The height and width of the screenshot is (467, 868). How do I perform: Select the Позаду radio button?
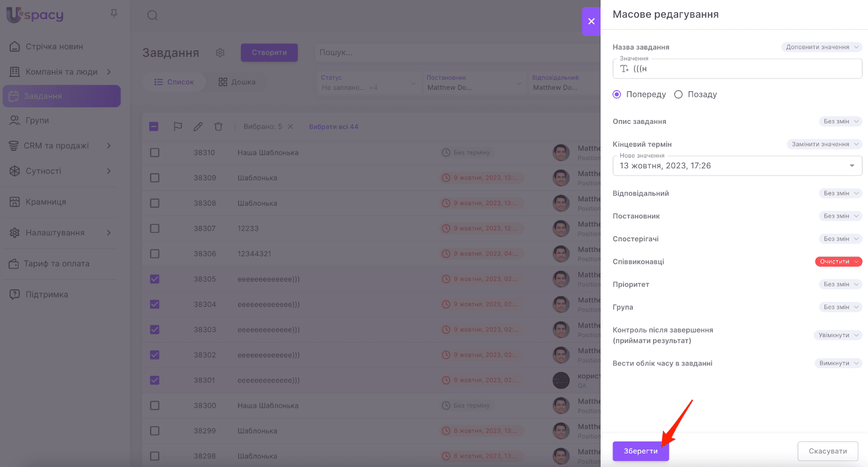pyautogui.click(x=678, y=94)
